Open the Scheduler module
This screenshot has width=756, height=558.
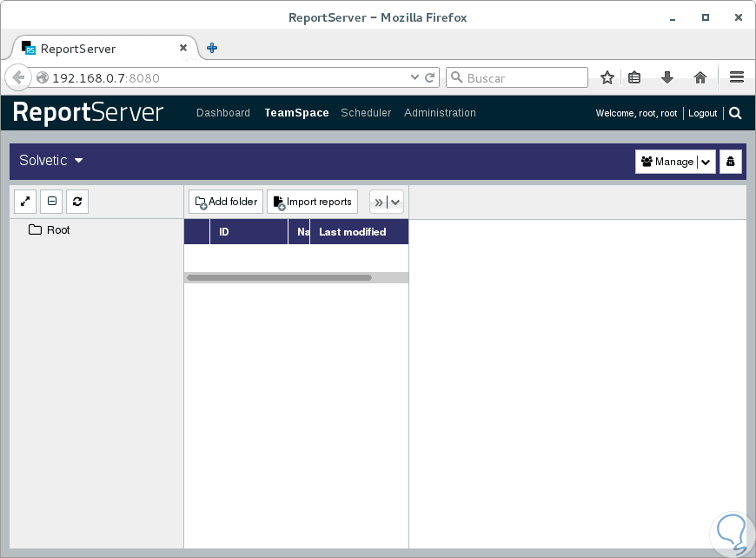click(x=366, y=113)
